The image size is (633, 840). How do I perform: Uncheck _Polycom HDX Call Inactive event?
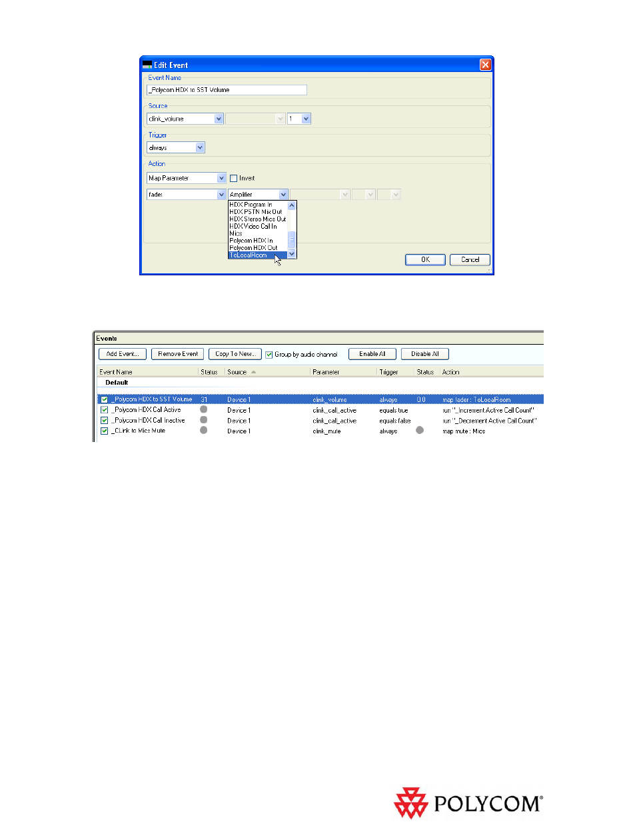coord(105,421)
